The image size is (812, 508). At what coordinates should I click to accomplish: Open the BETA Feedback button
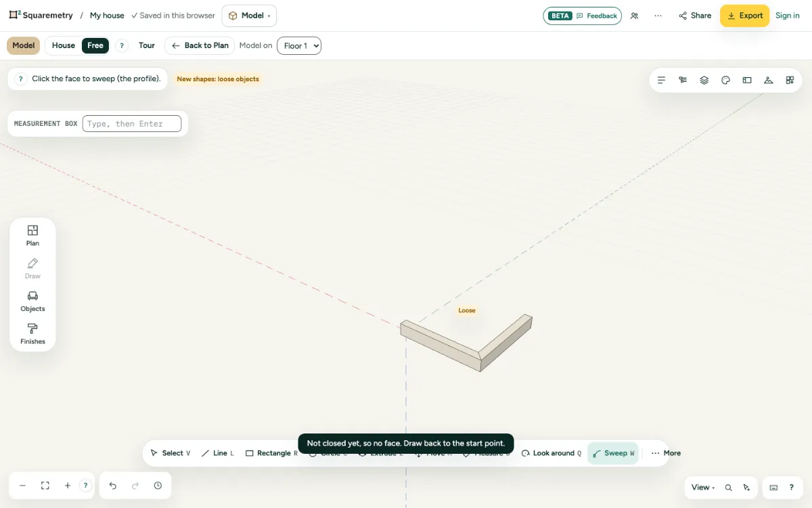[582, 16]
